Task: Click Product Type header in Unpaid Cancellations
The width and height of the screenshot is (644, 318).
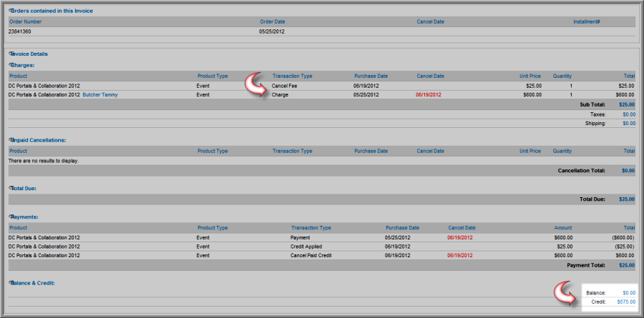Action: pos(213,151)
